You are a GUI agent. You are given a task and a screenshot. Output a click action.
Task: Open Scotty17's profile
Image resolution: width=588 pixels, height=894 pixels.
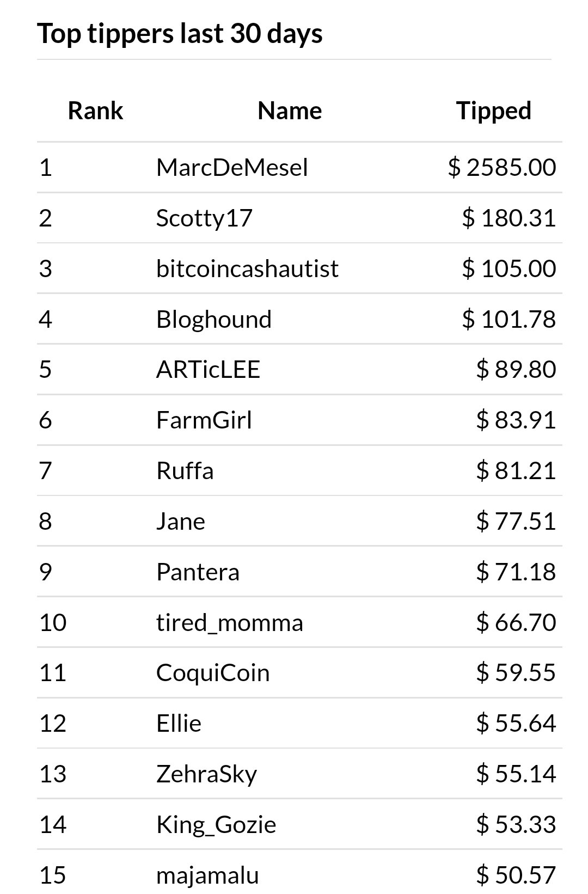pyautogui.click(x=204, y=218)
